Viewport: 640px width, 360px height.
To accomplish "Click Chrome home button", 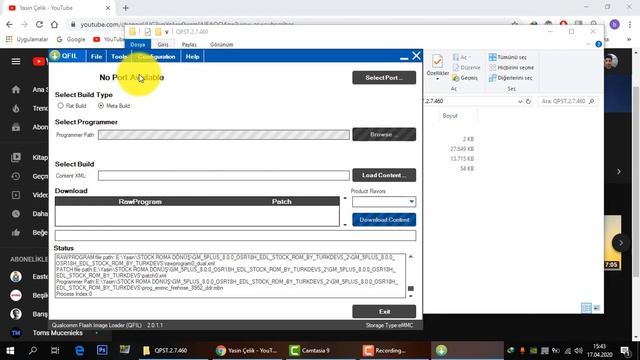I will coord(54,24).
